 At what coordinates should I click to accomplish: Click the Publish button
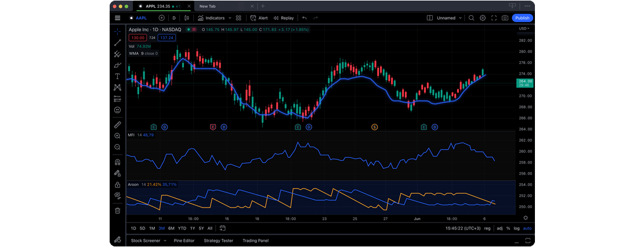522,18
